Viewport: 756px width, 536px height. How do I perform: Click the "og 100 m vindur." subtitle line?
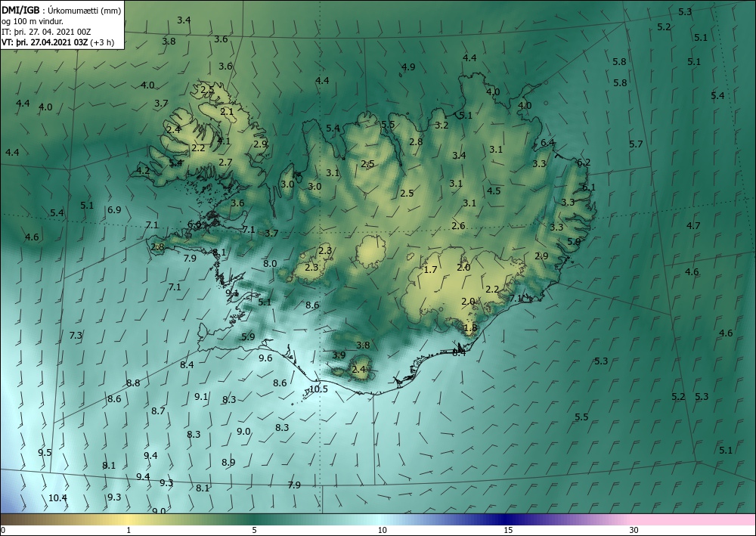(x=33, y=21)
